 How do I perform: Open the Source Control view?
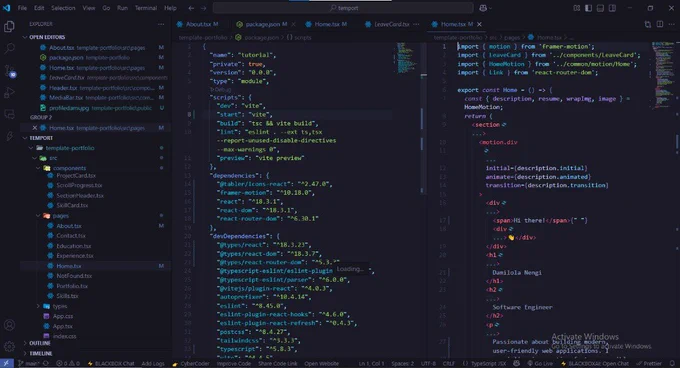(9, 71)
